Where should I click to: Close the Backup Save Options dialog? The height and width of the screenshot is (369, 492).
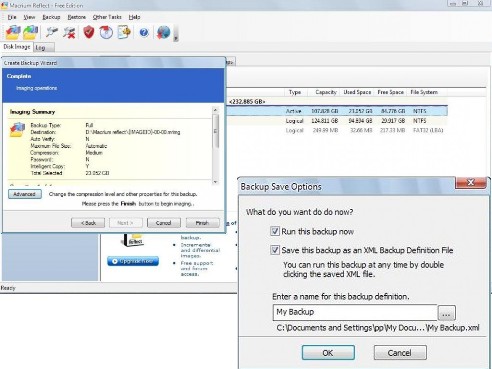471,182
